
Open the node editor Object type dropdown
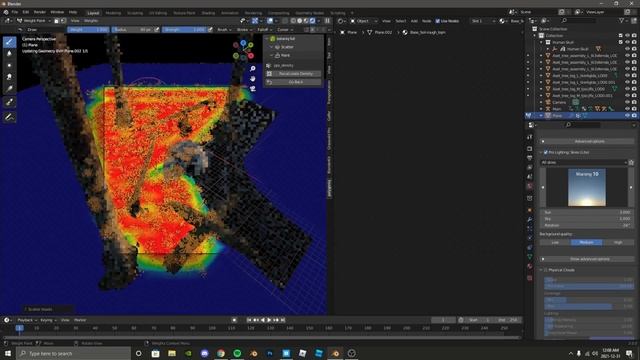point(364,21)
